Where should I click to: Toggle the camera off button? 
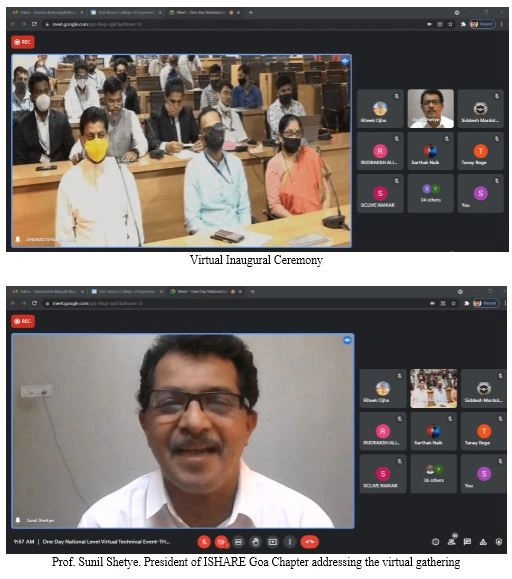(221, 542)
